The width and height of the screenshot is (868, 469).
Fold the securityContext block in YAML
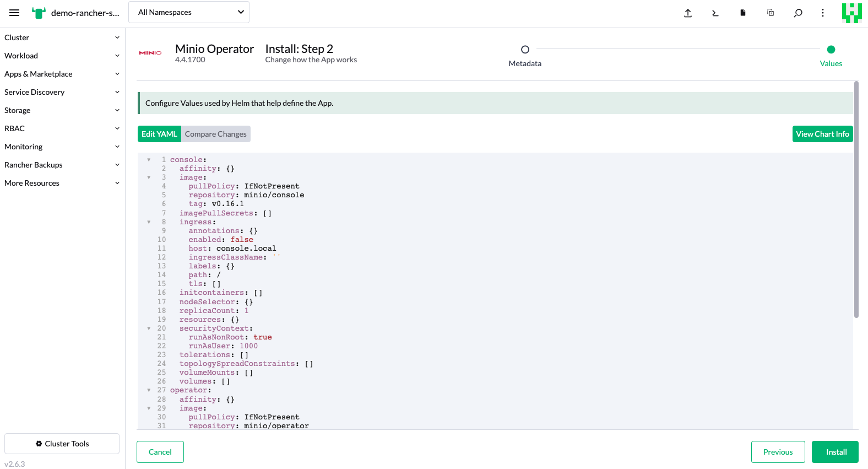149,328
